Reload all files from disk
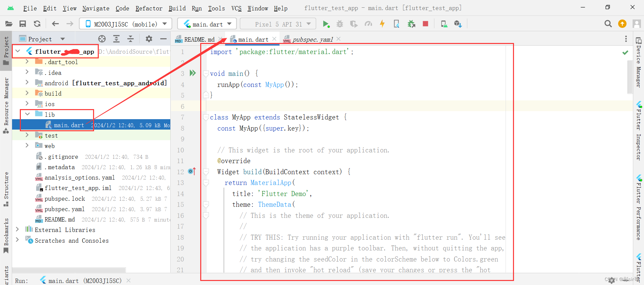Viewport: 644px width, 285px height. click(37, 24)
